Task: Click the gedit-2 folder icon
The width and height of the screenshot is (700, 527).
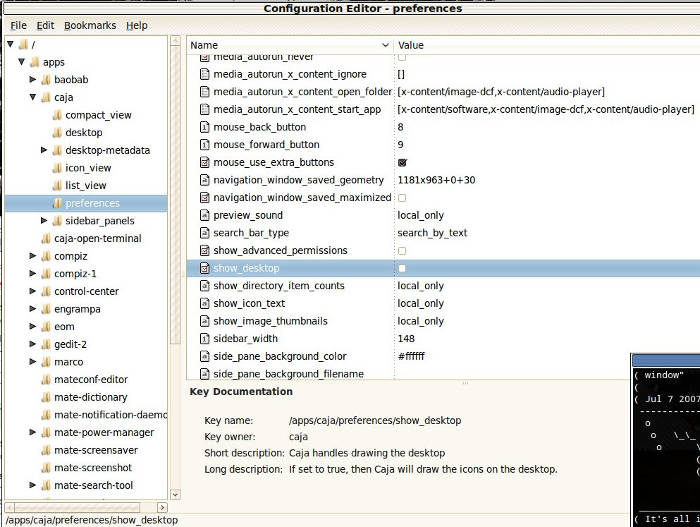Action: (x=46, y=344)
